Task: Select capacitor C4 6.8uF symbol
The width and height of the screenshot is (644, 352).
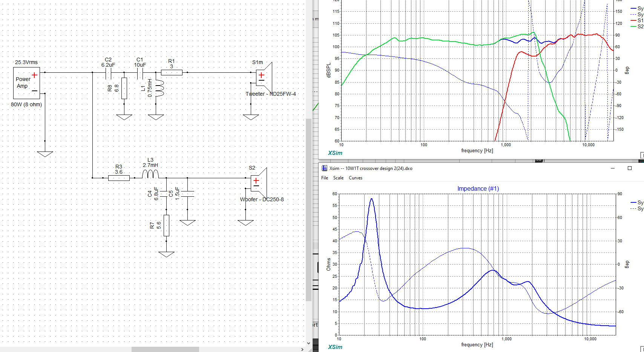Action: (163, 194)
